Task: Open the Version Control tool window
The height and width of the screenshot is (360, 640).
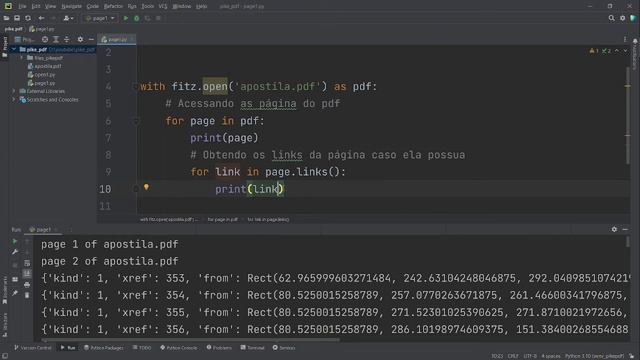Action: point(33,348)
